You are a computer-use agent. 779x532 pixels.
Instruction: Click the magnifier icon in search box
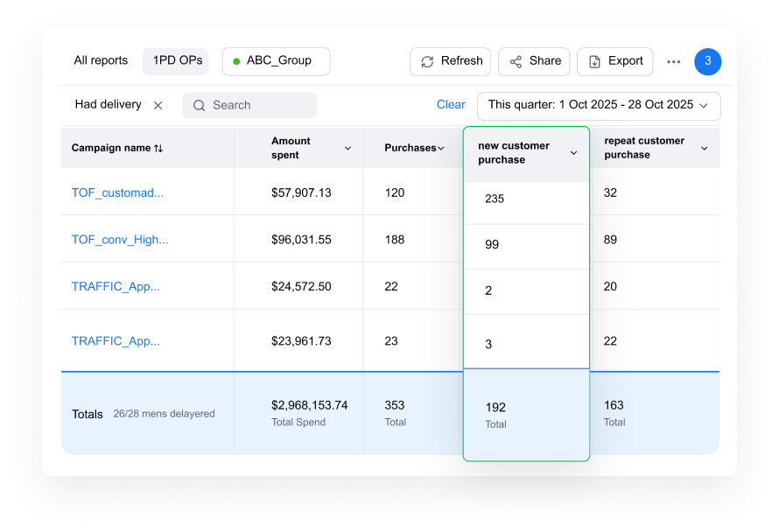[x=200, y=105]
